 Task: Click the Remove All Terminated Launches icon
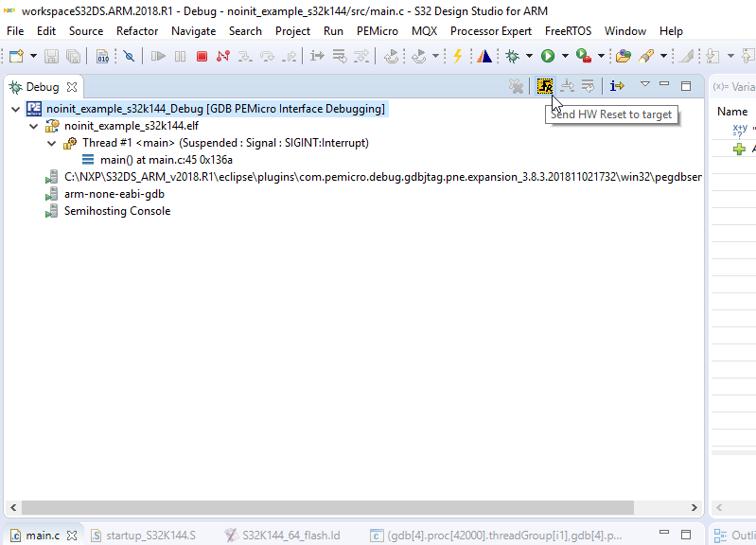point(516,86)
